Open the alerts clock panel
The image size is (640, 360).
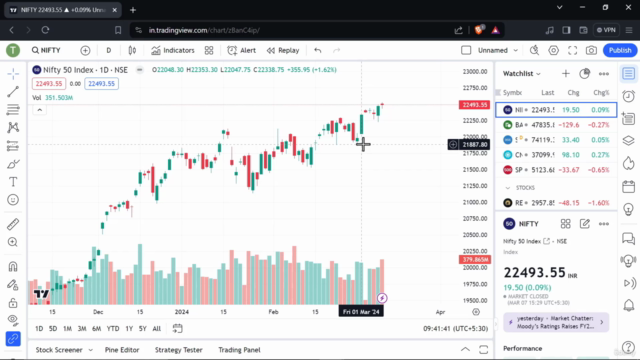click(x=629, y=96)
